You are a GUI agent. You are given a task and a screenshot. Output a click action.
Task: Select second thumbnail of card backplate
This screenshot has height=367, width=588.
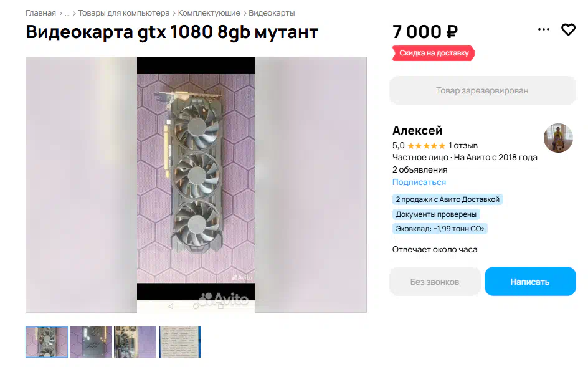91,342
